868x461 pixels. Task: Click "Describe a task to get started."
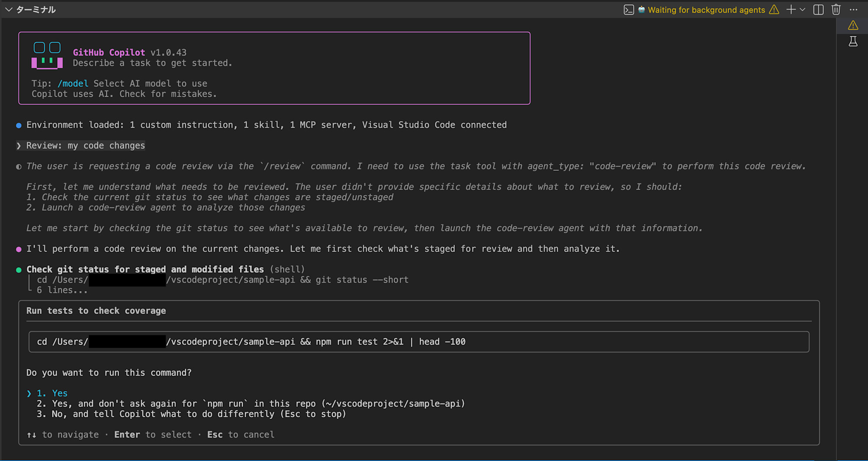point(152,63)
